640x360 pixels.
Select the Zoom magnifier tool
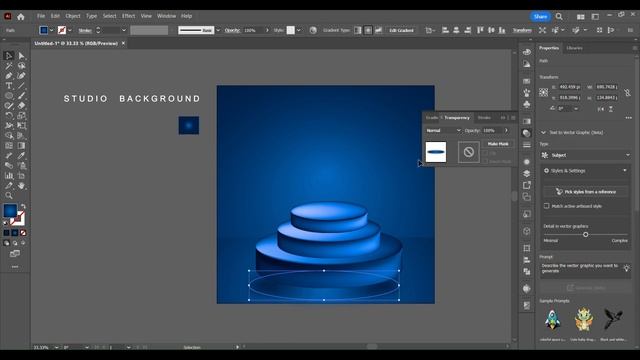[9, 196]
